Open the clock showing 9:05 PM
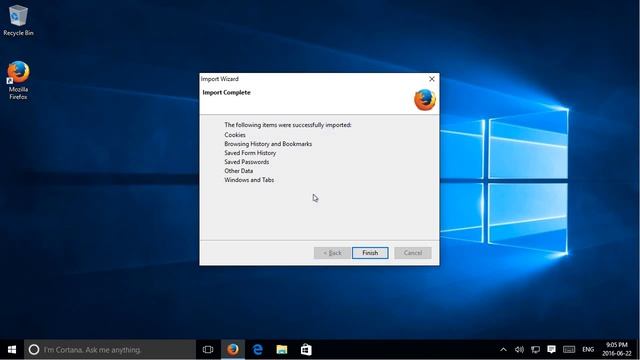The image size is (640, 360). click(616, 349)
